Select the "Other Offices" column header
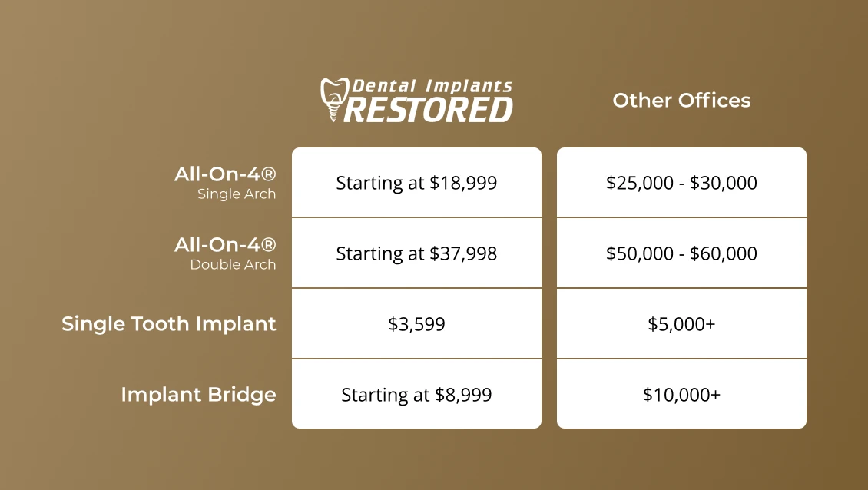868x490 pixels. [x=681, y=100]
